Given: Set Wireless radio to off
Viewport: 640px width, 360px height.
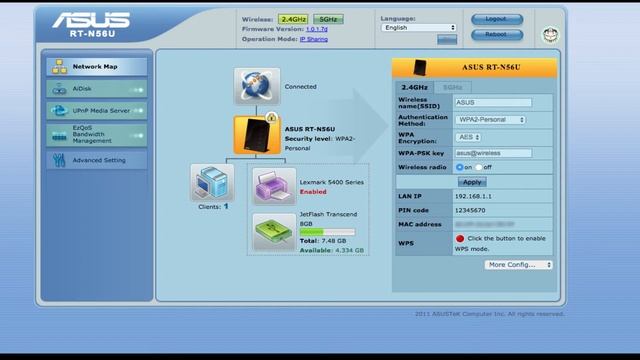Looking at the screenshot, I should [x=479, y=167].
